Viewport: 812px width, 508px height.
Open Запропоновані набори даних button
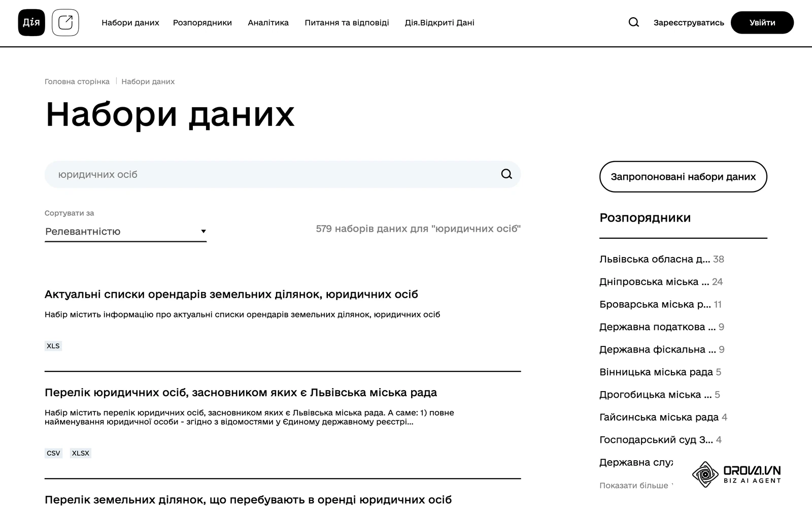(x=683, y=177)
